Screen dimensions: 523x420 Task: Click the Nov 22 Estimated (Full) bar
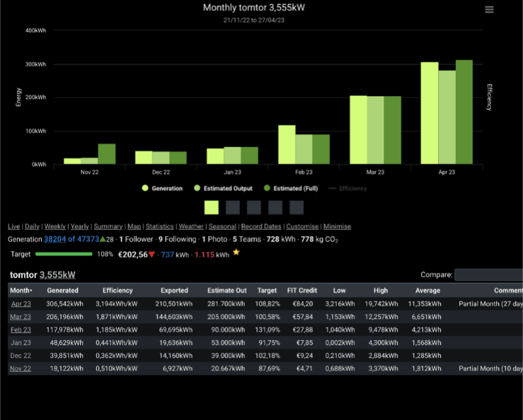click(107, 154)
